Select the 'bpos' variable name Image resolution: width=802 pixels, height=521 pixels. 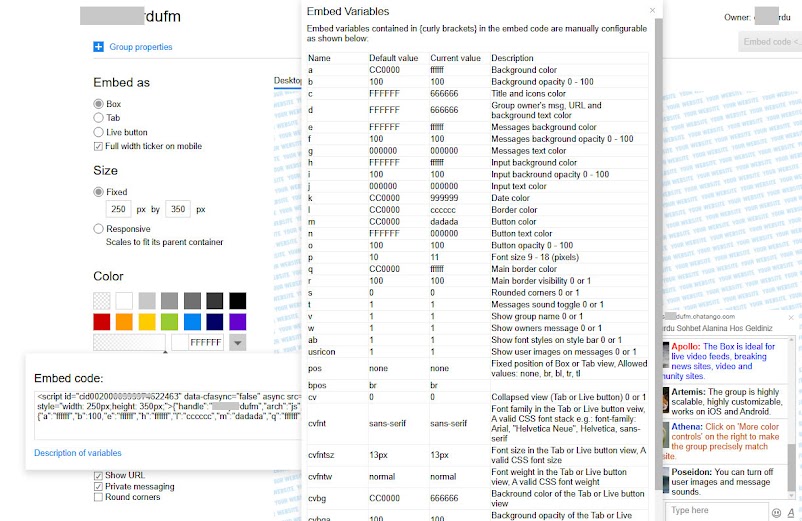click(x=317, y=386)
